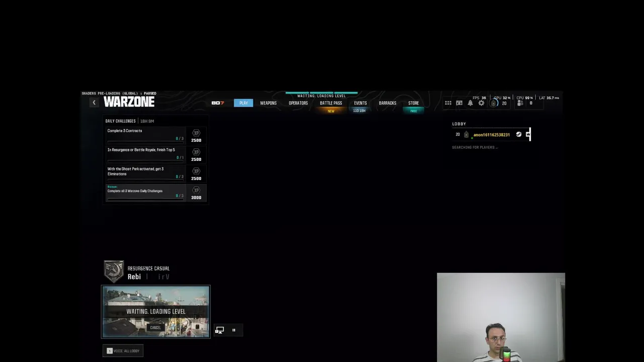Viewport: 644px width, 362px height.
Task: Click the XP icon for 3000 reward
Action: 196,190
